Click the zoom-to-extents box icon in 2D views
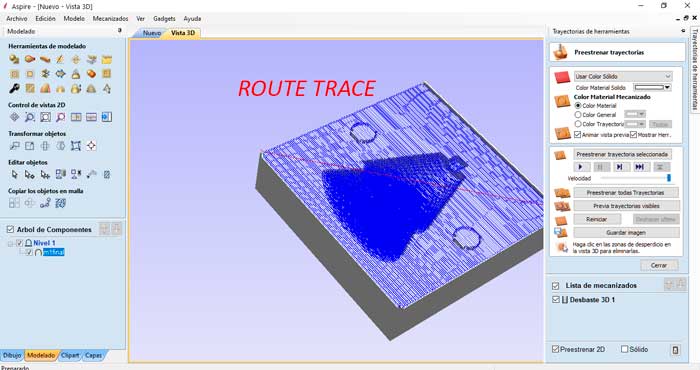The height and width of the screenshot is (370, 700). 45,117
